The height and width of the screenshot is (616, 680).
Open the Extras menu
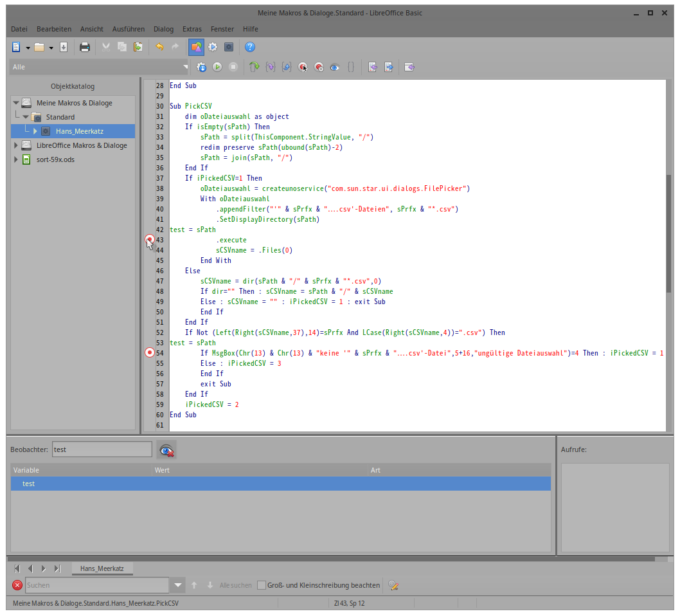192,29
